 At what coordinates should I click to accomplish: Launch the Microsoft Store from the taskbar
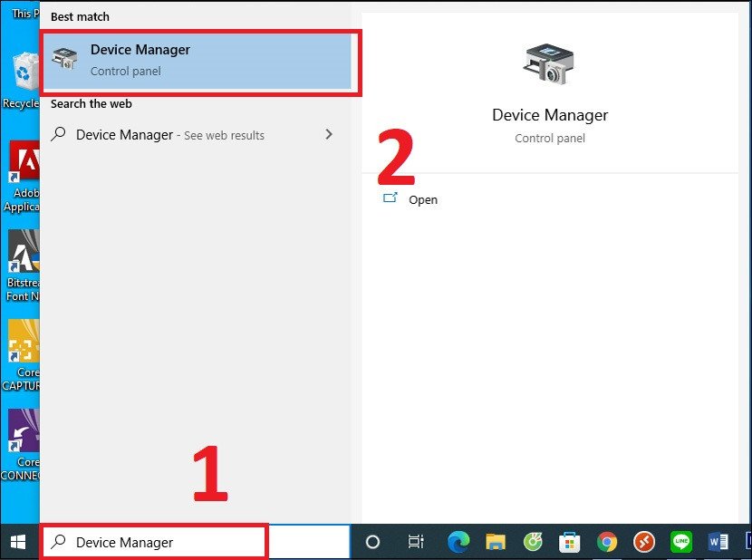pos(569,541)
